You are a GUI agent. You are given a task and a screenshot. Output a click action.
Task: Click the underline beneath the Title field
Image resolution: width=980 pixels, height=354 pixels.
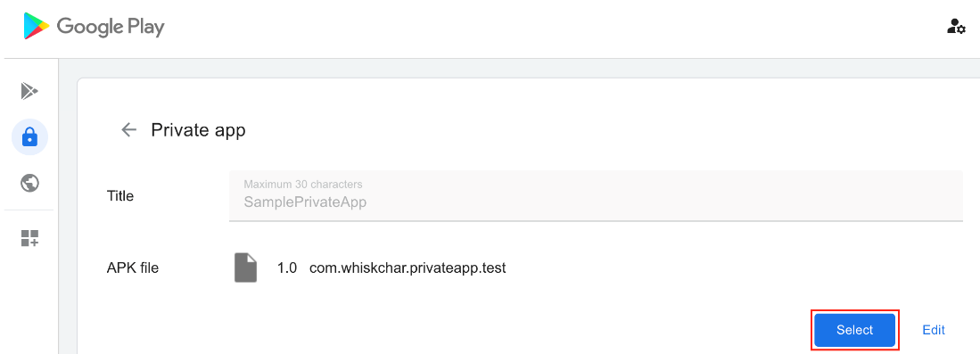click(x=596, y=220)
